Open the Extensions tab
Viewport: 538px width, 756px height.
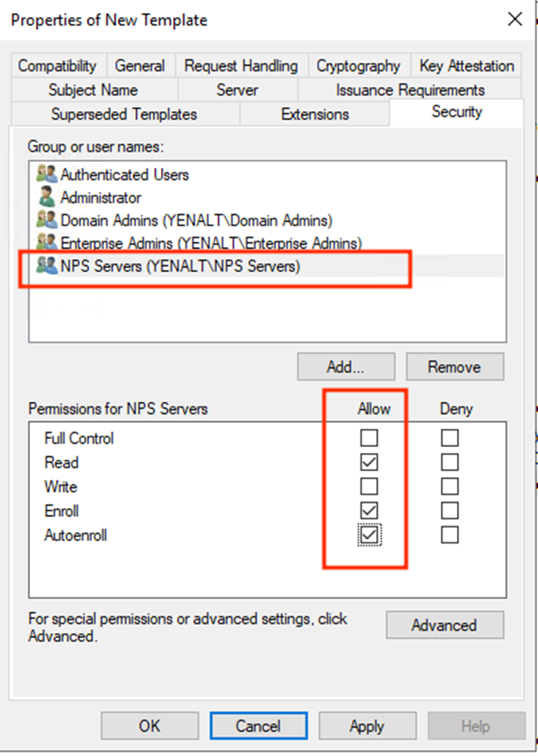315,115
